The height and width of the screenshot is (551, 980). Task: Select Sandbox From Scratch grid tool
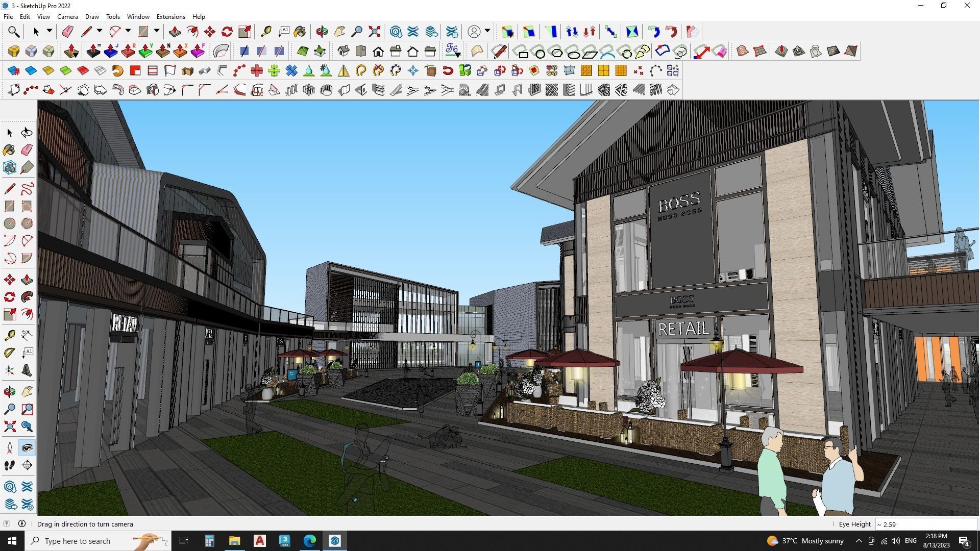point(760,51)
